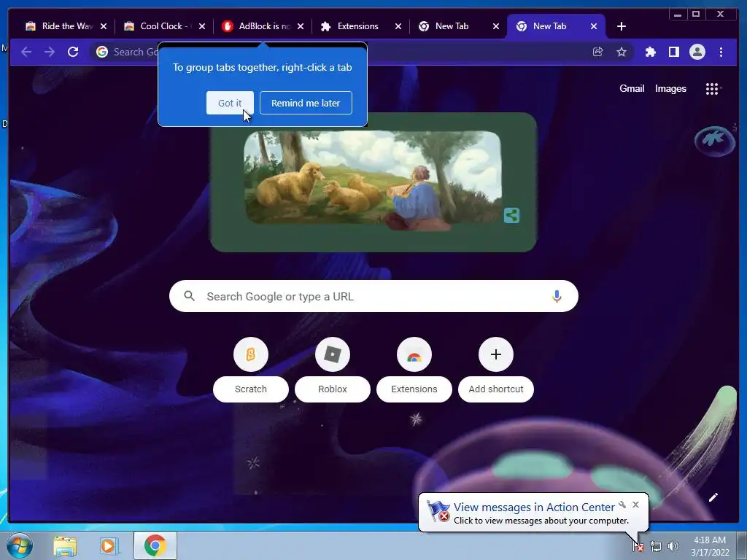This screenshot has width=747, height=560.
Task: Close the 'Ride the Wav' tab
Action: pos(104,26)
